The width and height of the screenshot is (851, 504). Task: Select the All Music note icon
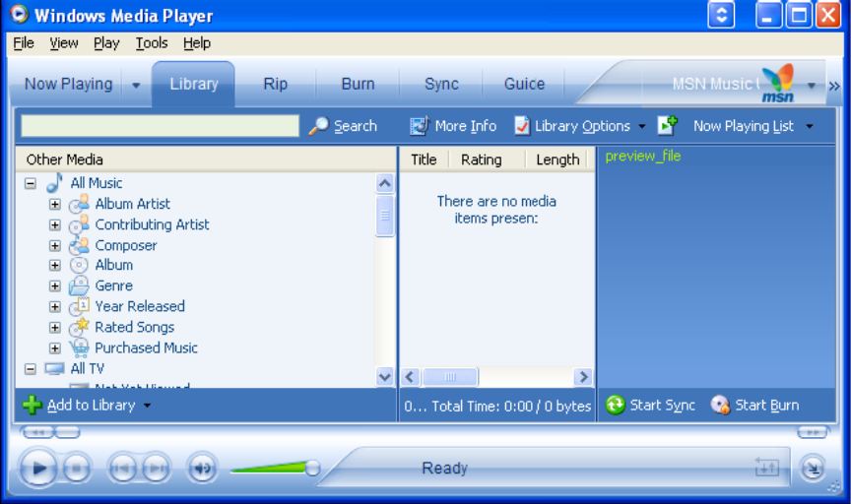coord(54,183)
